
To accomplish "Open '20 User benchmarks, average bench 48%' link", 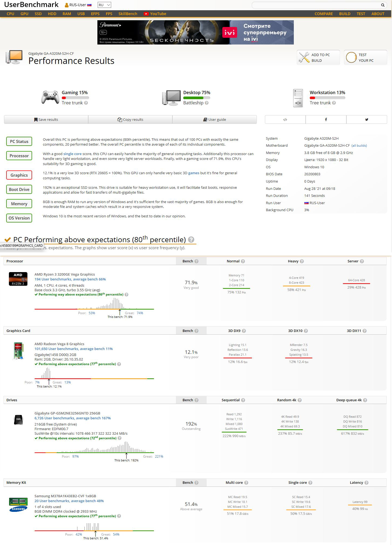I will click(x=69, y=501).
